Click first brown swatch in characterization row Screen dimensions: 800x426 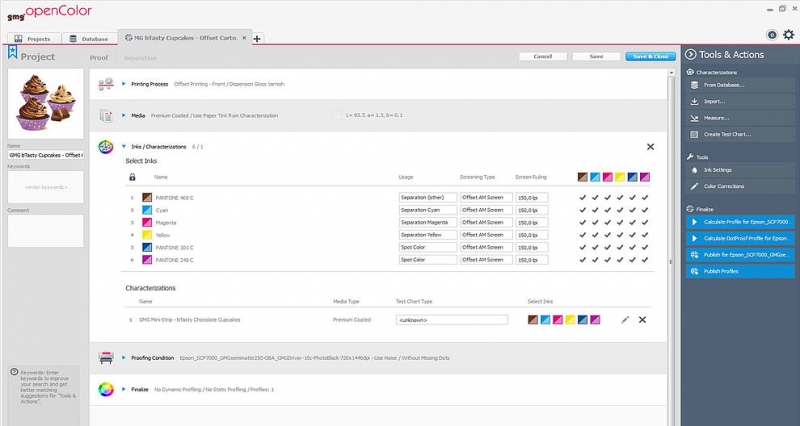(x=533, y=320)
